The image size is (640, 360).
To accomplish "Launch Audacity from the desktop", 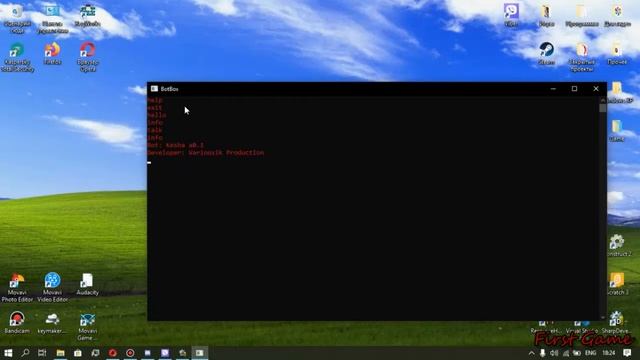I will tap(87, 284).
